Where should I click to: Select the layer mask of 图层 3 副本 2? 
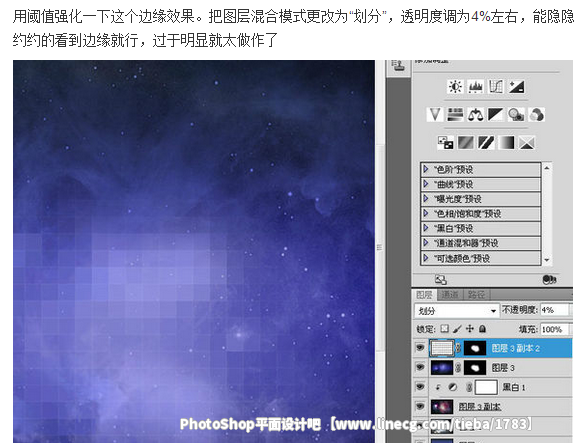pyautogui.click(x=475, y=348)
